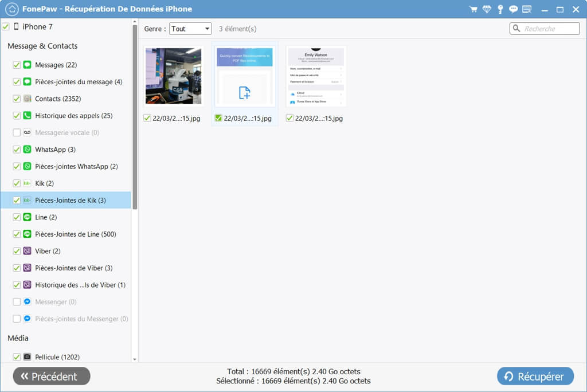
Task: Click the sidebar vertical scrollbar thumb
Action: (135, 117)
